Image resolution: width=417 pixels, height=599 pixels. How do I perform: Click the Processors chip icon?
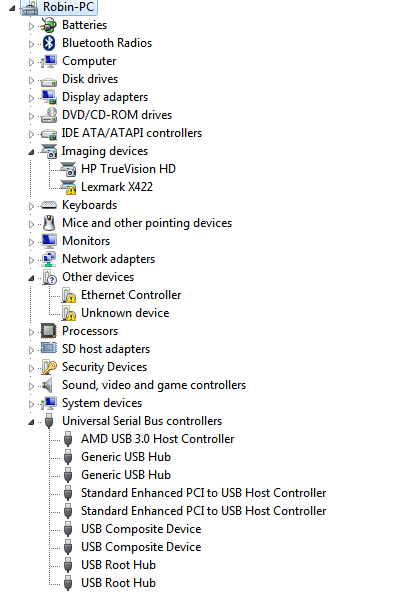(x=49, y=331)
